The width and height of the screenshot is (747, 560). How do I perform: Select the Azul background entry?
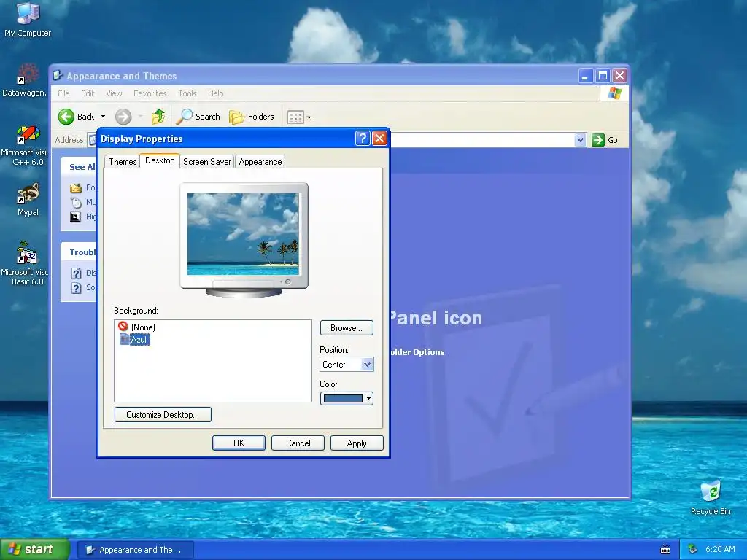[134, 340]
